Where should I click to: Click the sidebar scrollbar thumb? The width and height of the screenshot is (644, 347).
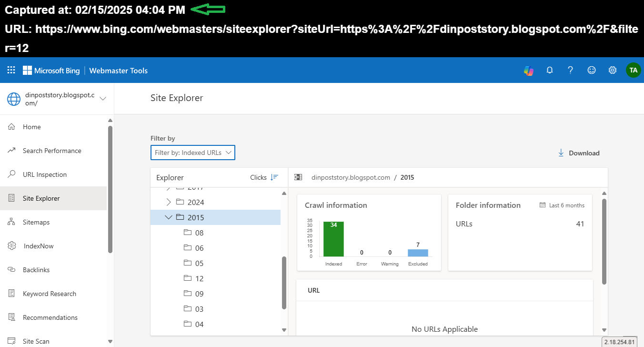click(x=111, y=189)
